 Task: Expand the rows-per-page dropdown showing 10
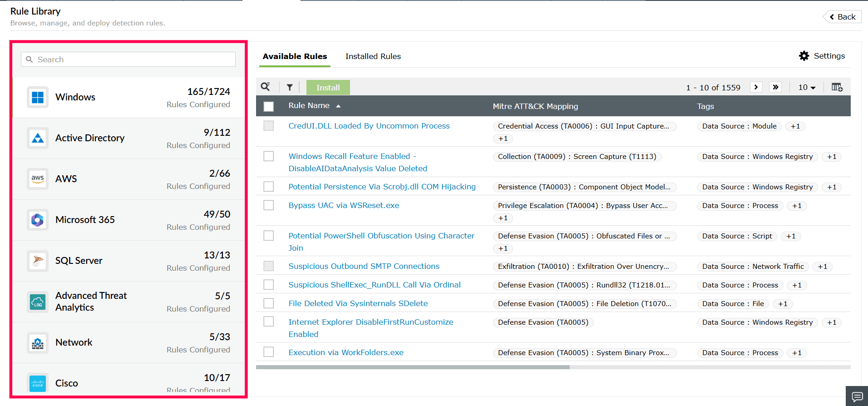pyautogui.click(x=807, y=87)
